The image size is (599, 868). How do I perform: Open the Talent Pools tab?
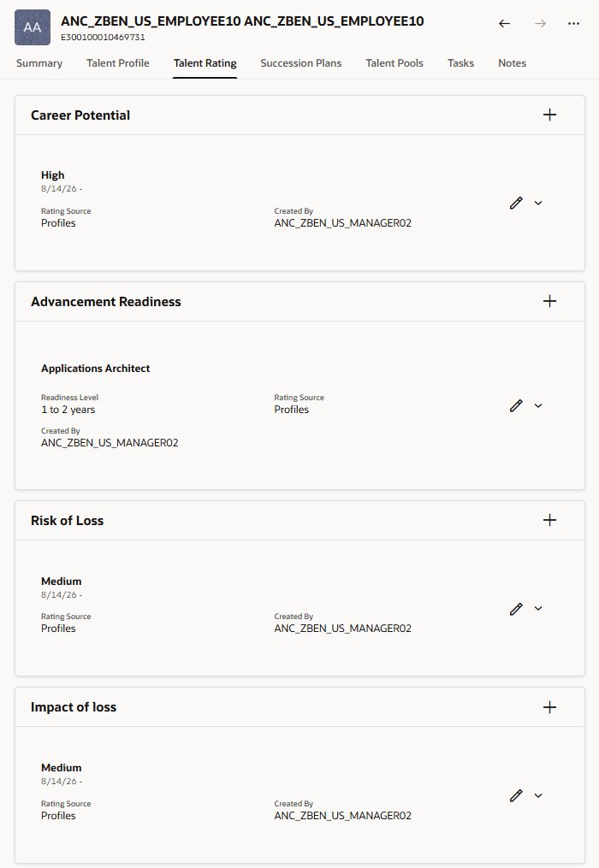(394, 63)
